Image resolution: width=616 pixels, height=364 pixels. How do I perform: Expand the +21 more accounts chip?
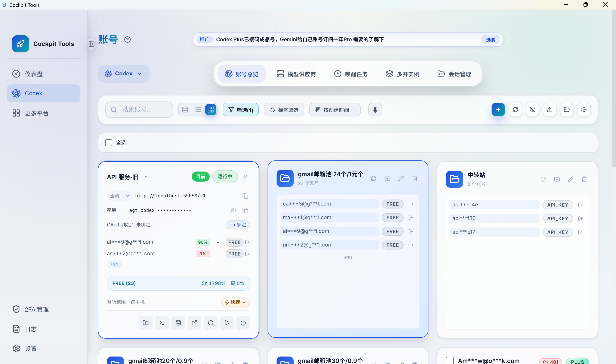pos(114,264)
